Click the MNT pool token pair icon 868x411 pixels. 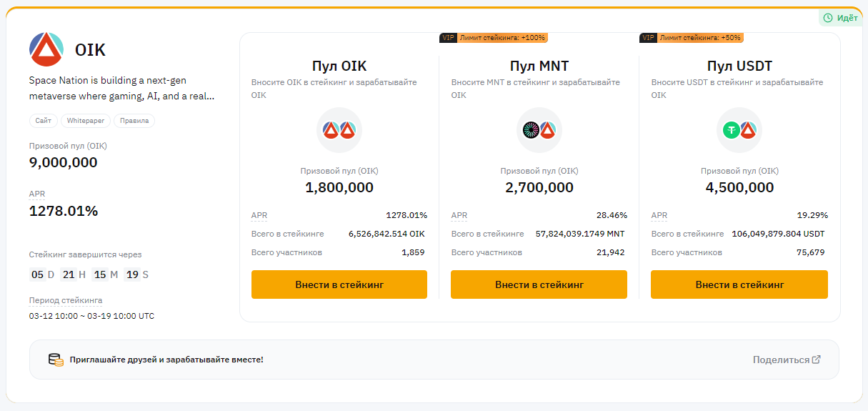coord(539,130)
